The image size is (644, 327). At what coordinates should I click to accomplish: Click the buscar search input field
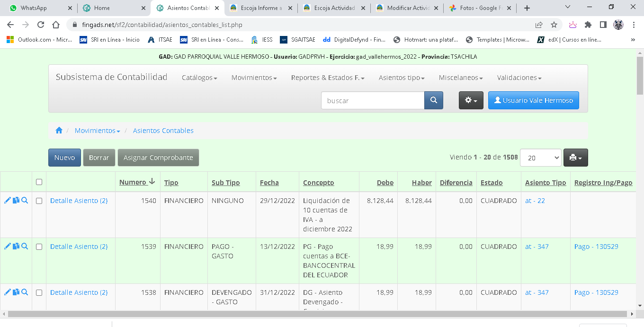pyautogui.click(x=373, y=100)
